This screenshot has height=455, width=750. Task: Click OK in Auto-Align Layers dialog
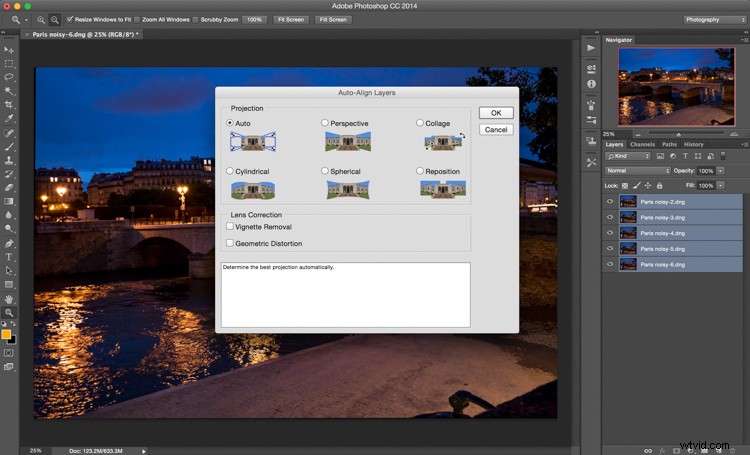coord(496,113)
